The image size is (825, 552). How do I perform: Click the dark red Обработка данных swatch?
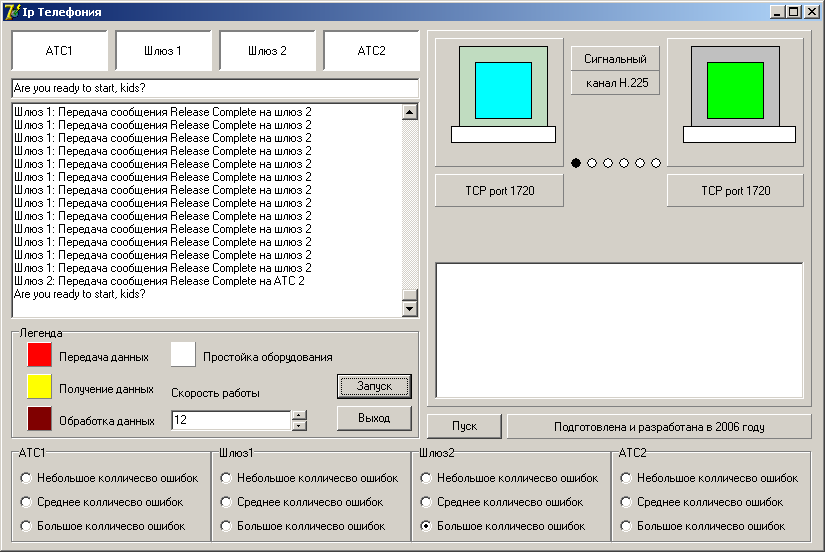pyautogui.click(x=39, y=418)
